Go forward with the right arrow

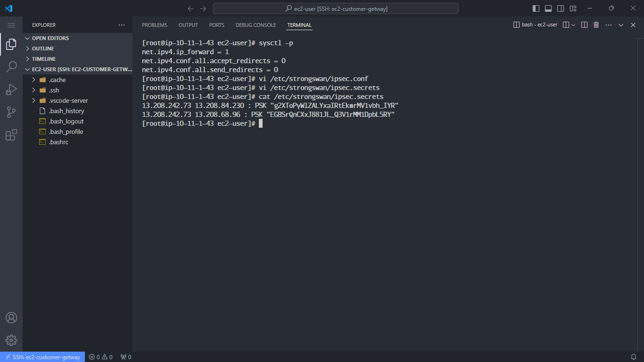(203, 8)
